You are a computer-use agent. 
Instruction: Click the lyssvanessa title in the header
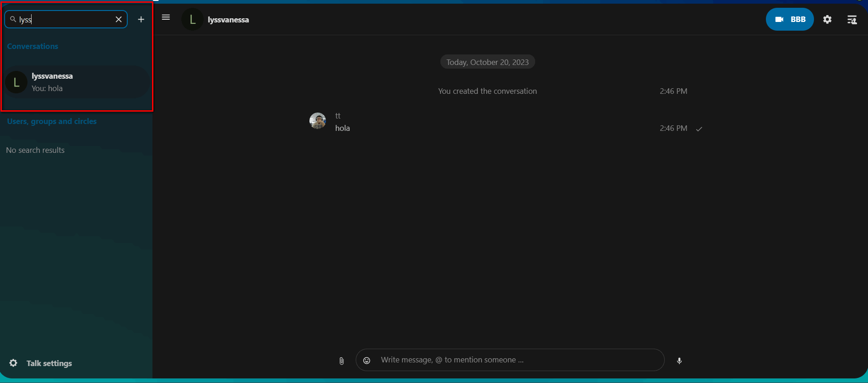pos(228,20)
